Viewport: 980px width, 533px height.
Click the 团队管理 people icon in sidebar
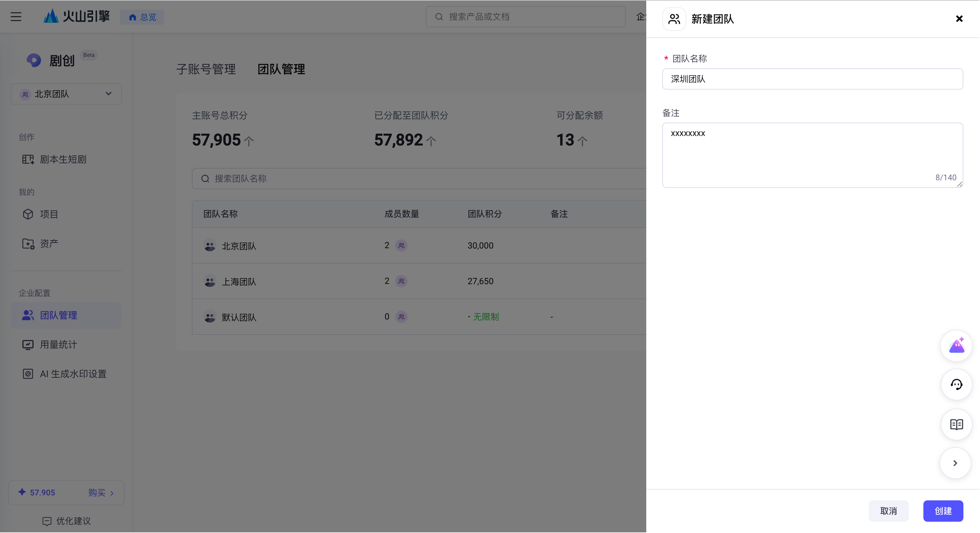28,315
